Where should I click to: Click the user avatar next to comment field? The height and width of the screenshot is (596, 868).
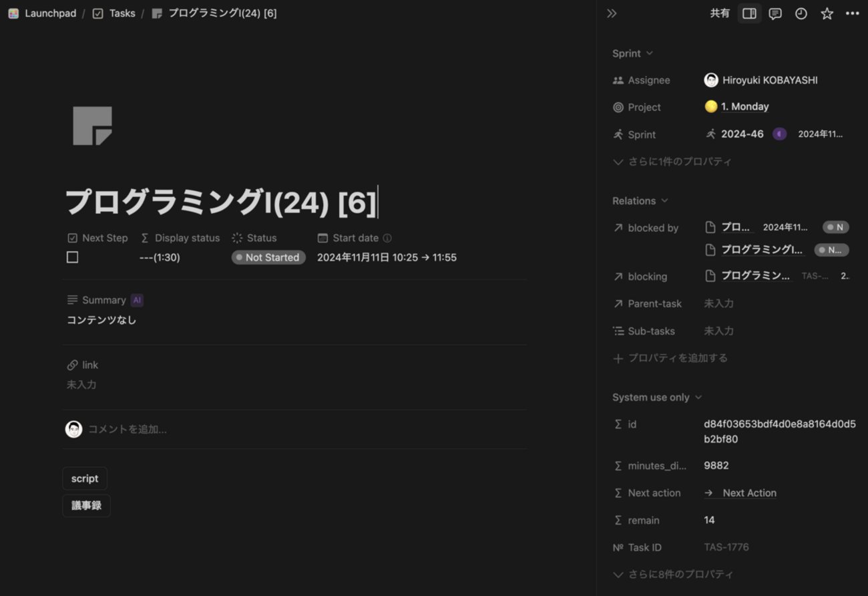[73, 429]
